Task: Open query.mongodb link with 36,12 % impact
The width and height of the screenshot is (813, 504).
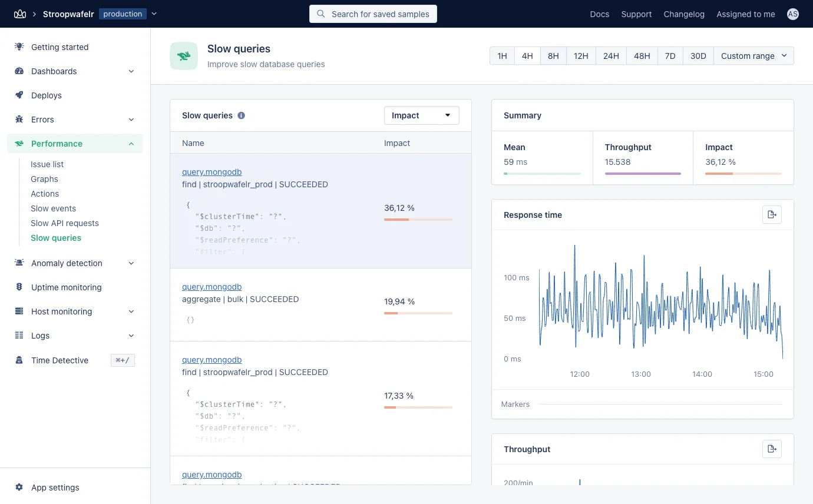Action: [212, 172]
